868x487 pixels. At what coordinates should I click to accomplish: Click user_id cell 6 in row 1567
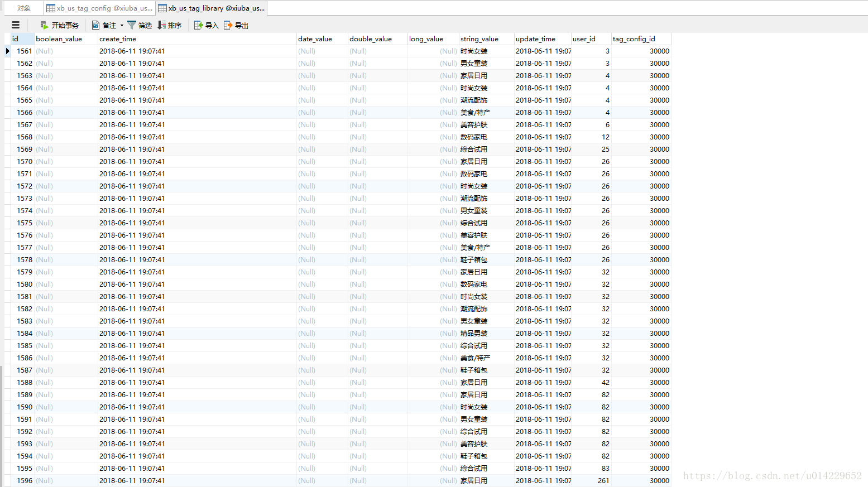click(591, 125)
